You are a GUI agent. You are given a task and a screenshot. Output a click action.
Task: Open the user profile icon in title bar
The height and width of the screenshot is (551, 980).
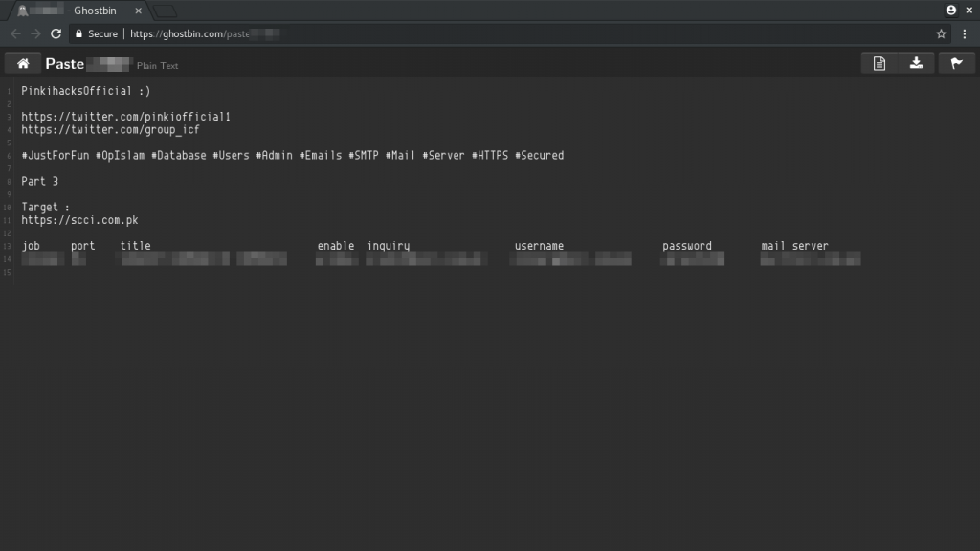951,10
